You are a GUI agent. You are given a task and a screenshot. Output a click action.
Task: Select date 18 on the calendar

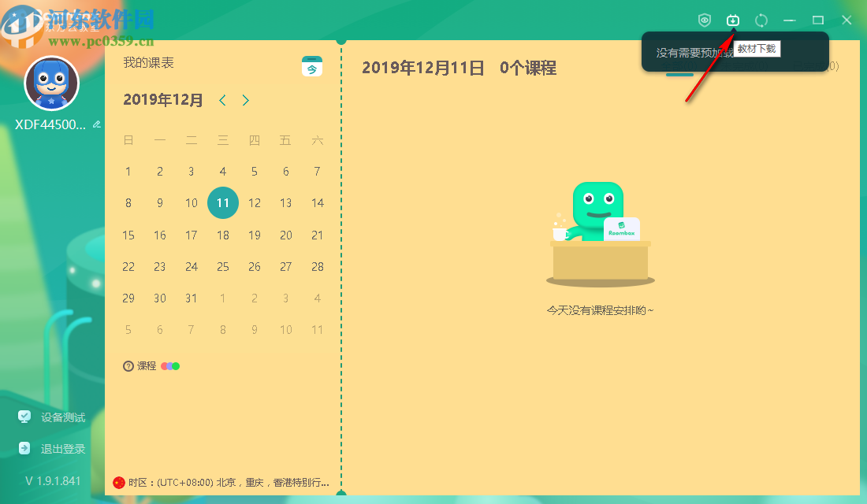pyautogui.click(x=222, y=235)
